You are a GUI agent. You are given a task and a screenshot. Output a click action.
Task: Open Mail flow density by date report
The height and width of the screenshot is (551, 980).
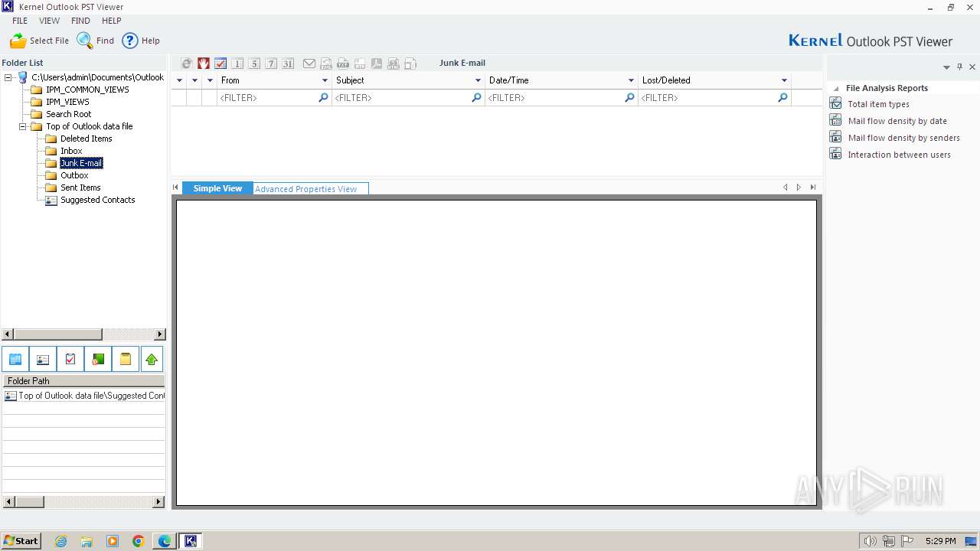[897, 121]
